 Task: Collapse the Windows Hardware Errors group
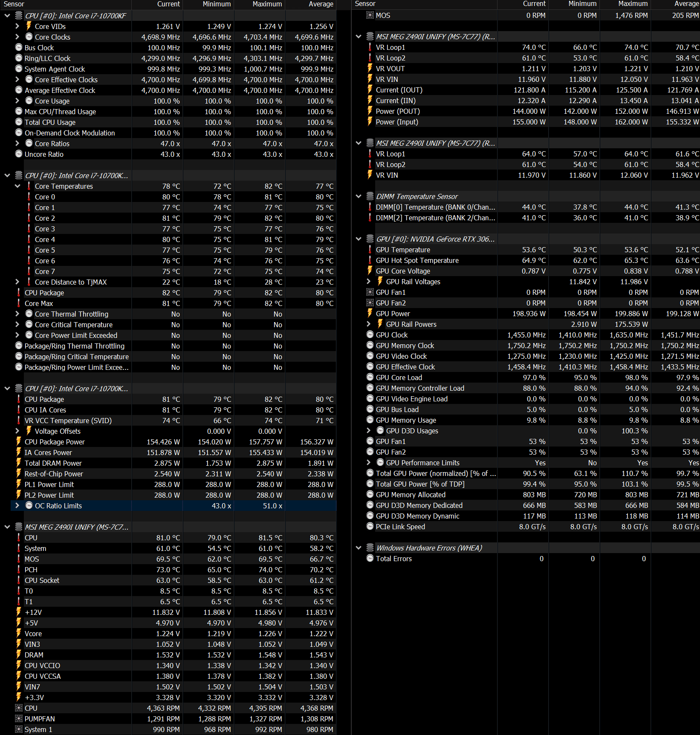pyautogui.click(x=359, y=548)
